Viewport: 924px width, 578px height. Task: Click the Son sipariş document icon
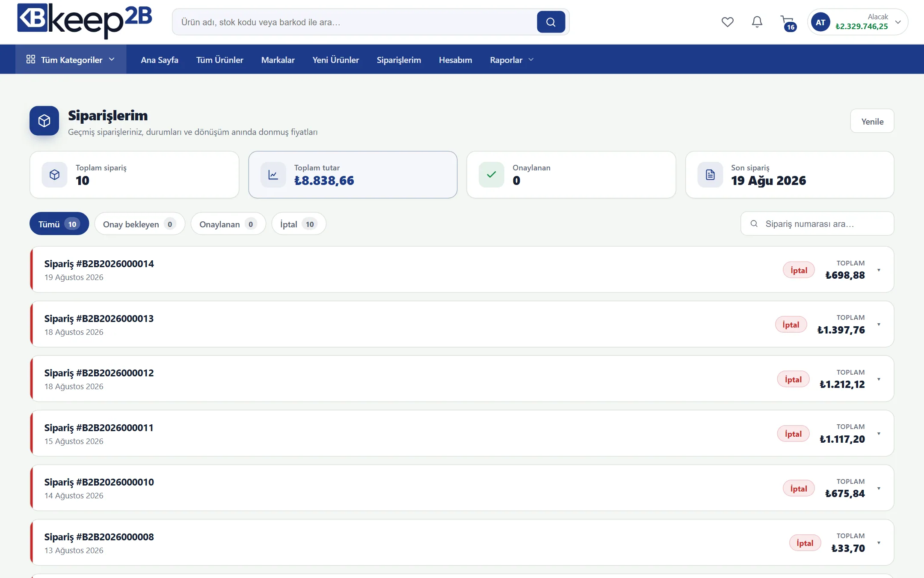[710, 175]
